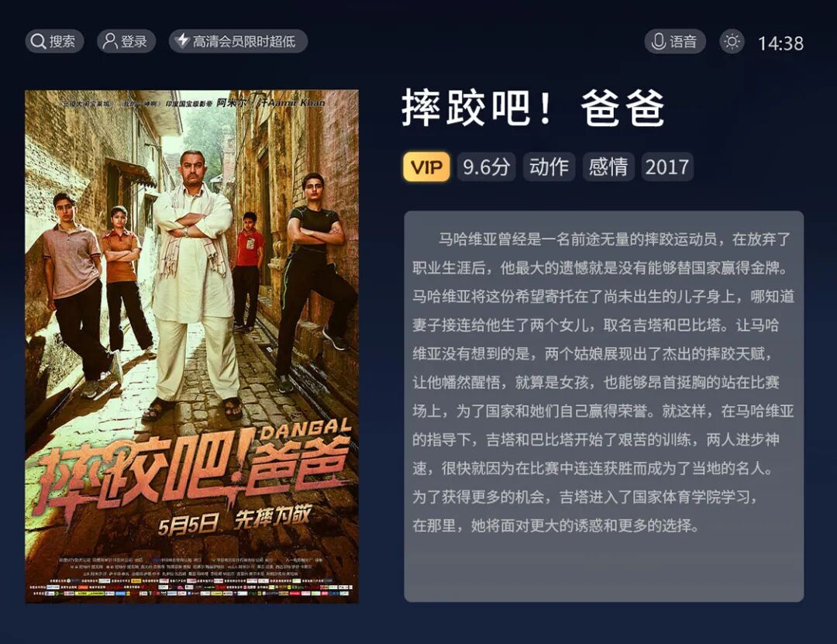Activate the 语音 voice label
The width and height of the screenshot is (837, 644).
pos(684,42)
